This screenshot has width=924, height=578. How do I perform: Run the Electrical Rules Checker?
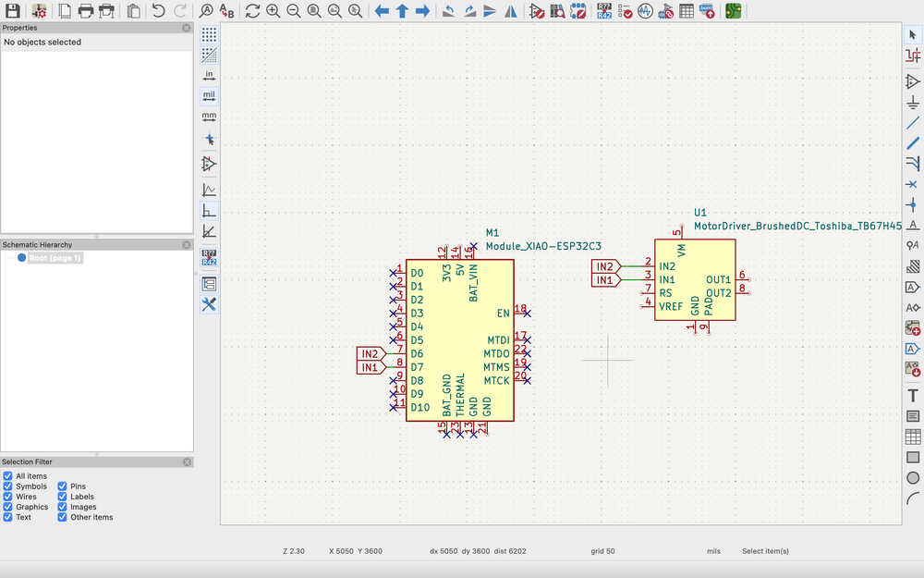pyautogui.click(x=626, y=11)
